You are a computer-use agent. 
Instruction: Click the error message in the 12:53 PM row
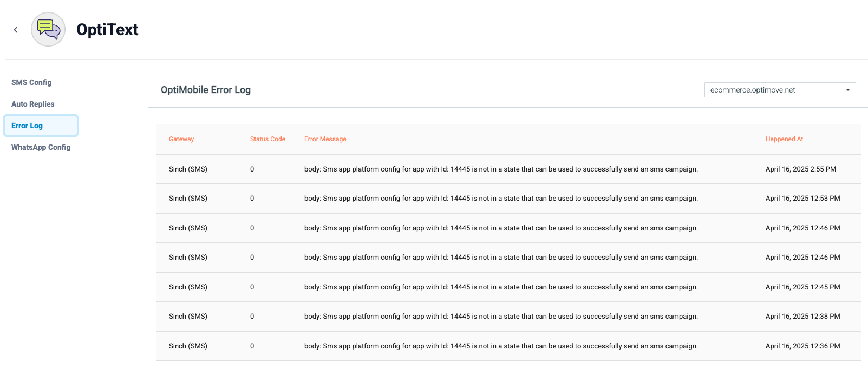pyautogui.click(x=501, y=199)
